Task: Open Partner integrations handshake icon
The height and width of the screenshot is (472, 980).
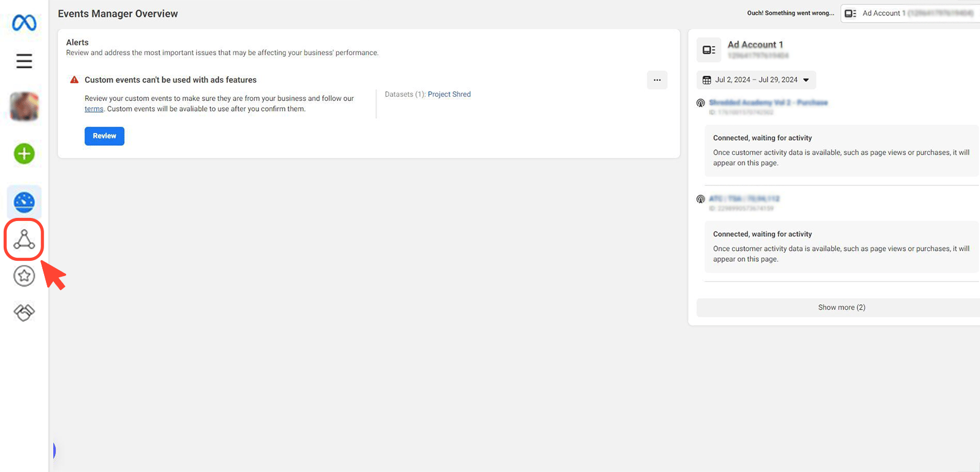Action: (24, 312)
